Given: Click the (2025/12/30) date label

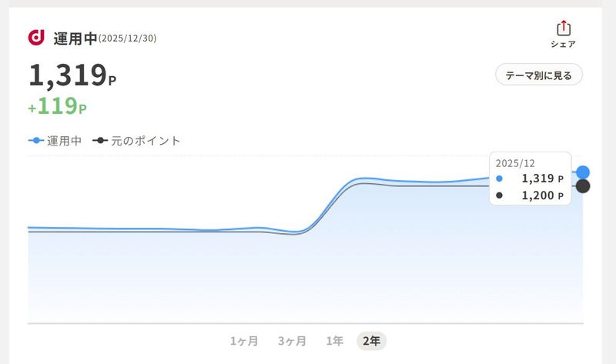Looking at the screenshot, I should tap(128, 38).
